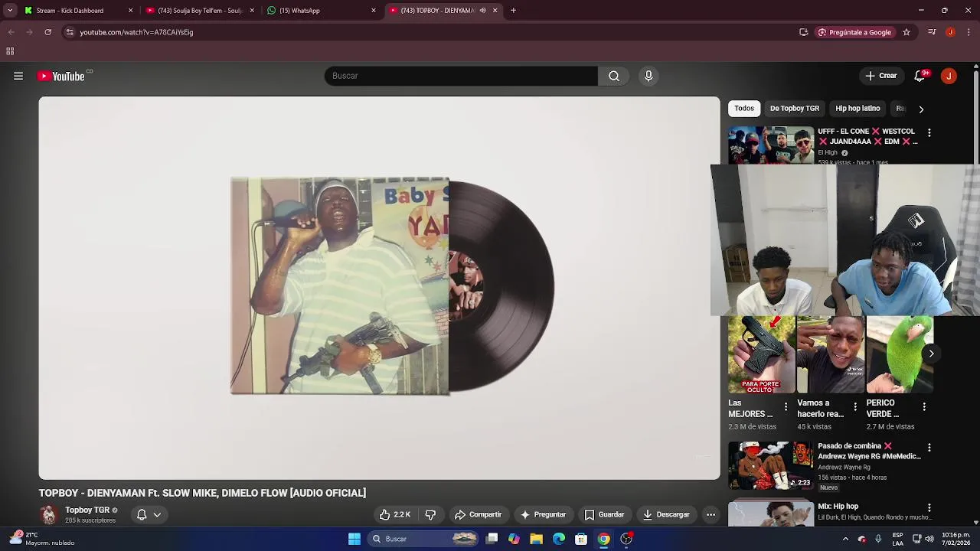Click the Compartir button
This screenshot has width=980, height=551.
(478, 515)
